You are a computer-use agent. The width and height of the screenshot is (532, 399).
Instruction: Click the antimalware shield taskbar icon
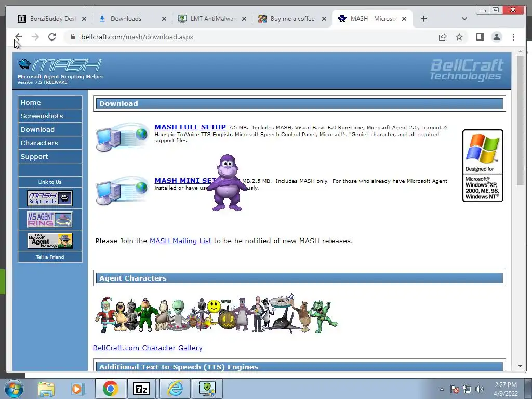(207, 389)
